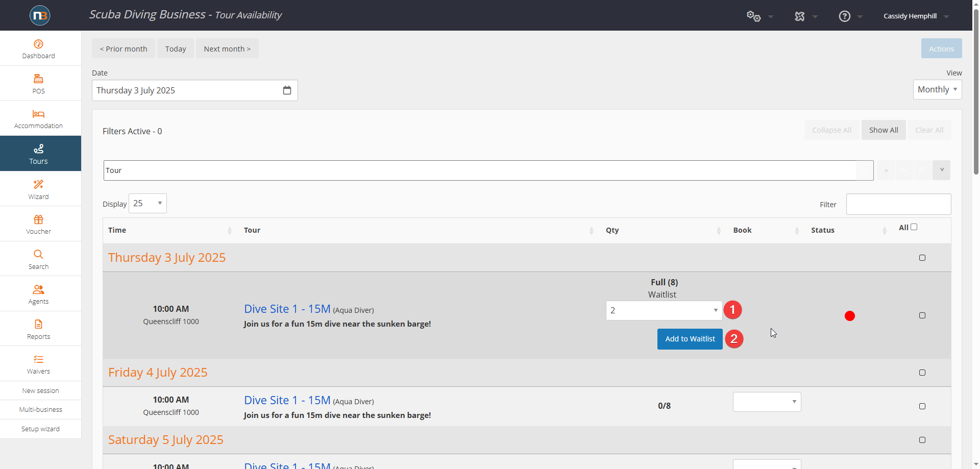Tick the Friday 4 July 2025 date checkbox
This screenshot has height=469, width=980.
point(922,373)
